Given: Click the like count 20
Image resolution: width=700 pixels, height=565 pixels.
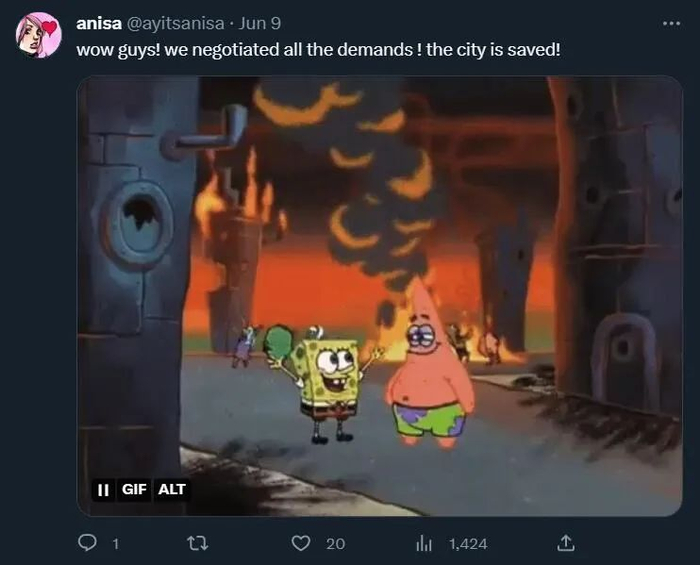Looking at the screenshot, I should click(x=335, y=544).
